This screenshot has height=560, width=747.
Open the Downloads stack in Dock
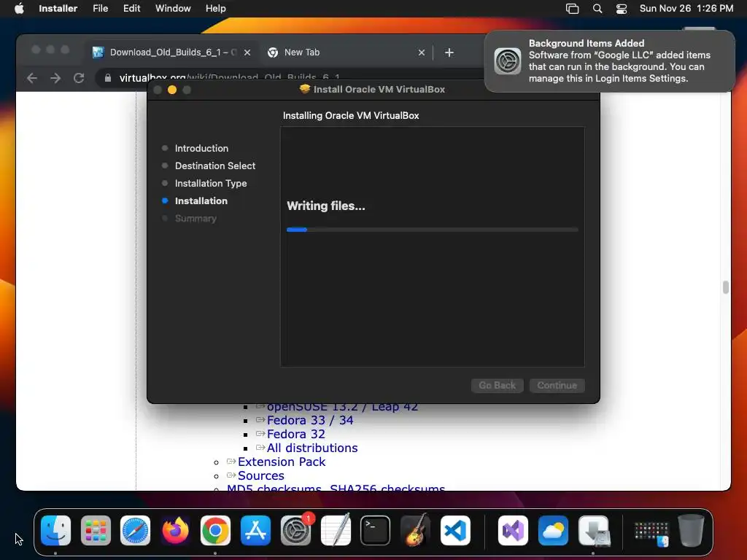coord(651,533)
